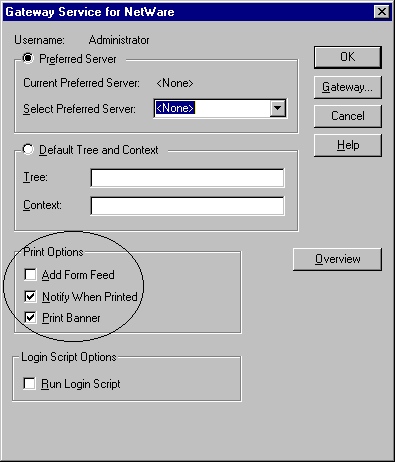Click the Cancel button
This screenshot has width=395, height=462.
click(x=348, y=116)
